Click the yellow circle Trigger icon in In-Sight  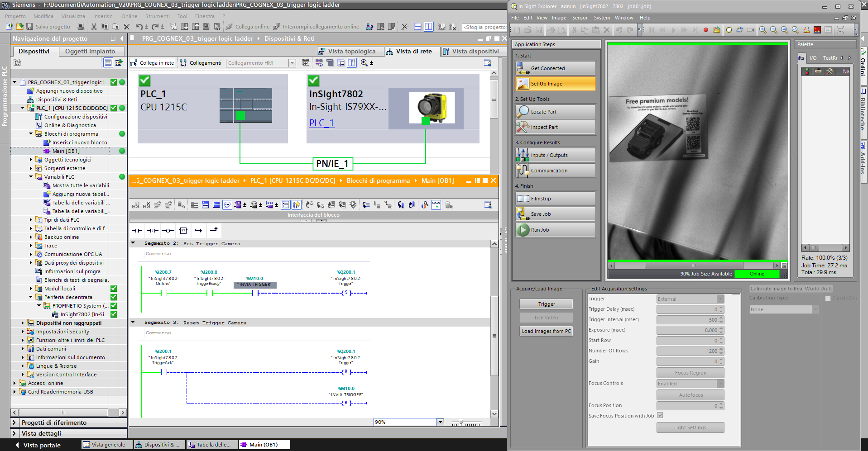pos(729,30)
